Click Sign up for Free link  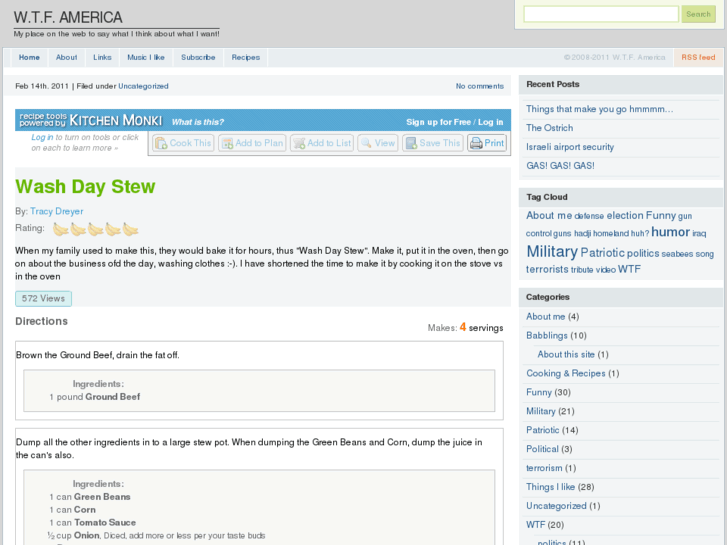click(x=439, y=122)
